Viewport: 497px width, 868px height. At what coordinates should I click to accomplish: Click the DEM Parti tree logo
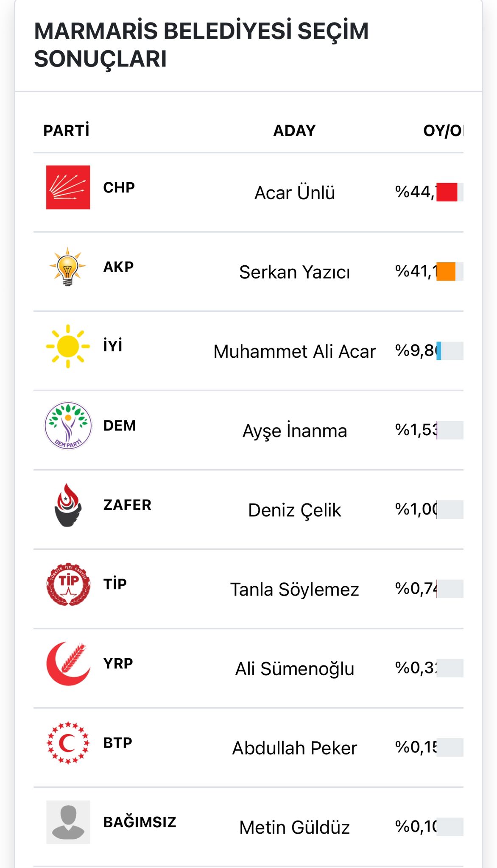point(68,426)
